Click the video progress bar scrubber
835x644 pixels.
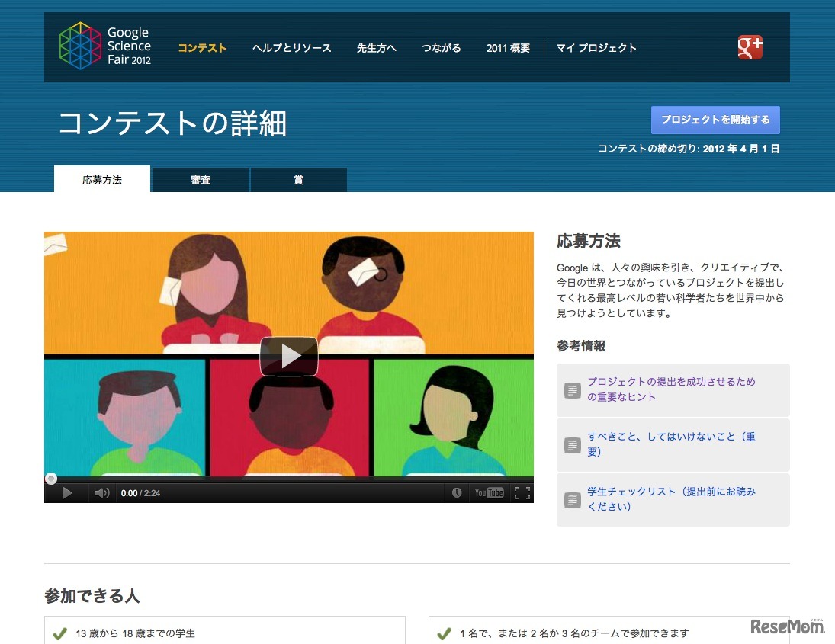tap(51, 479)
